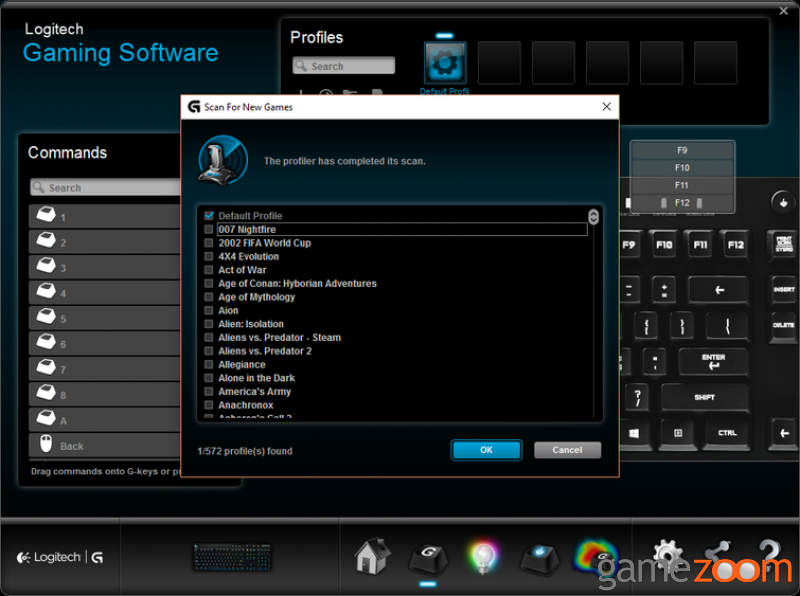Image resolution: width=800 pixels, height=596 pixels.
Task: Open the G-key customization icon in bottom bar
Action: coord(428,558)
